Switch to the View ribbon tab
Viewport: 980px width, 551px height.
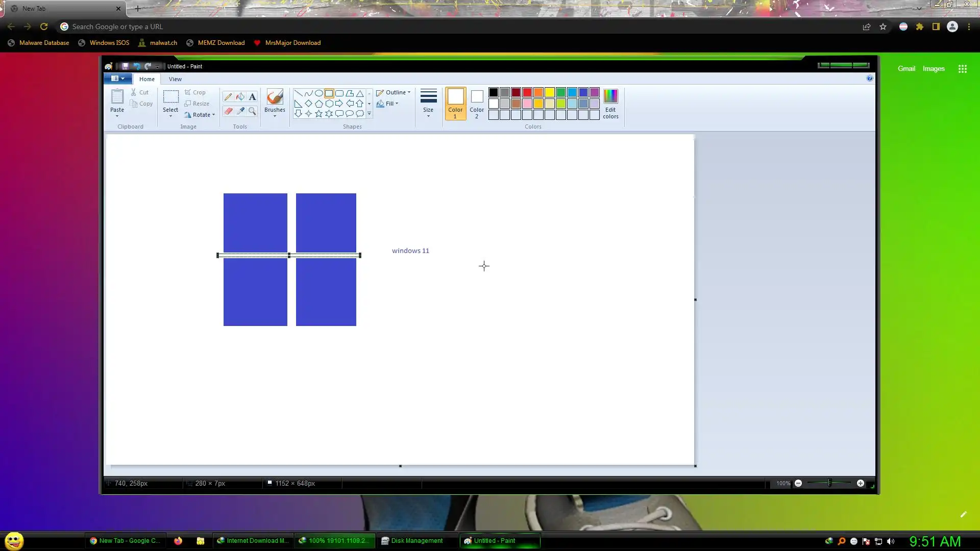175,79
